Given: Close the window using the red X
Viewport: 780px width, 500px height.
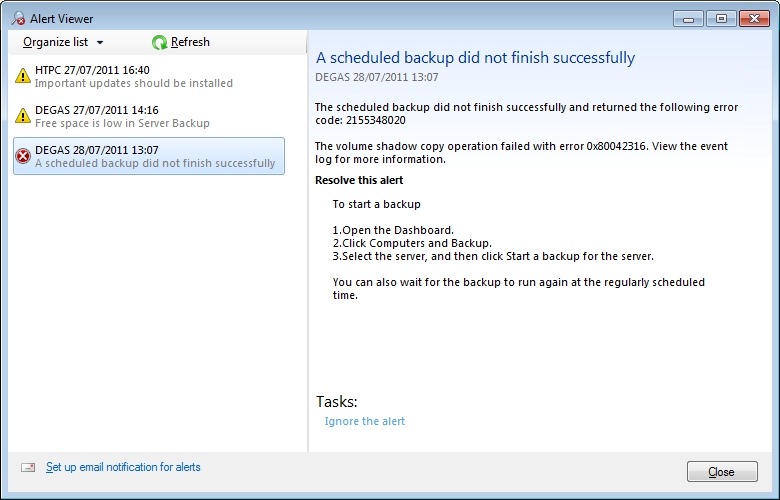Looking at the screenshot, I should click(753, 18).
